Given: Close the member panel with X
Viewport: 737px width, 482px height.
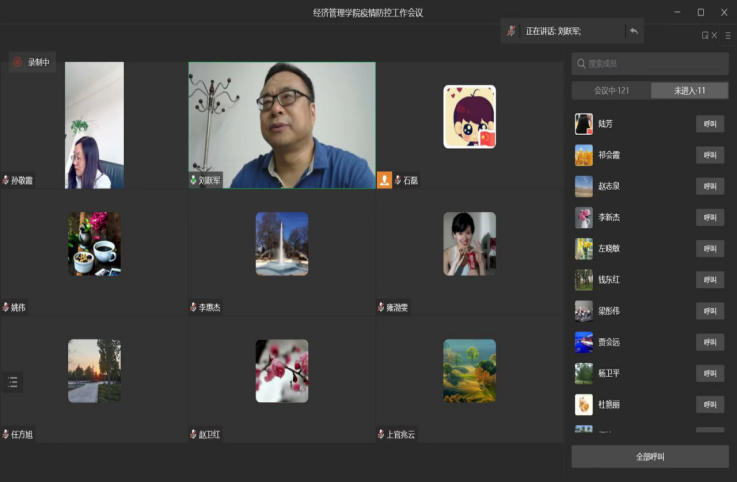Looking at the screenshot, I should coord(715,35).
